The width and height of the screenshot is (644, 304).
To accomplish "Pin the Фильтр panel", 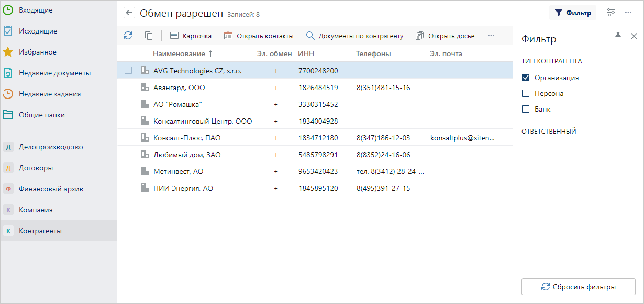I will coord(618,36).
